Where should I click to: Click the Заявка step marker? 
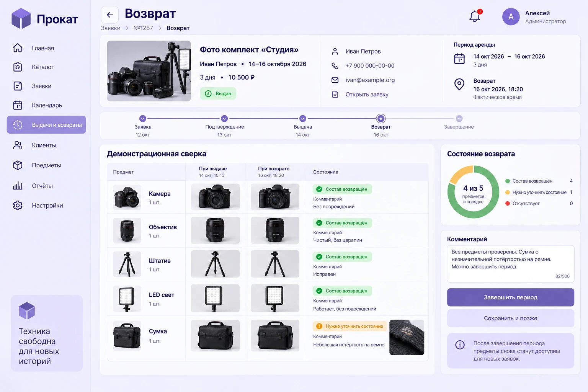click(143, 118)
